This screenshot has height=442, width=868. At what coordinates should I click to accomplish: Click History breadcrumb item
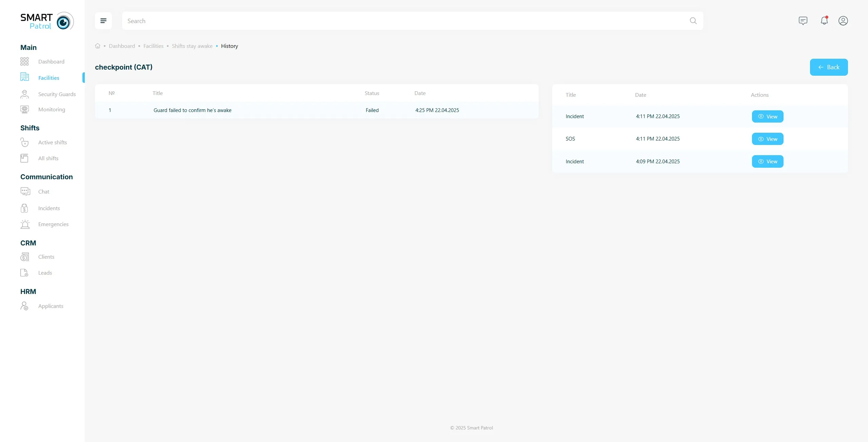click(230, 46)
